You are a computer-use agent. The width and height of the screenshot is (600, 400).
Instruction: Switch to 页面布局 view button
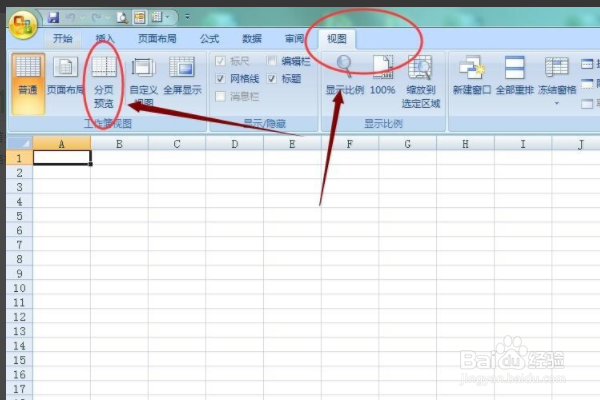tap(65, 76)
